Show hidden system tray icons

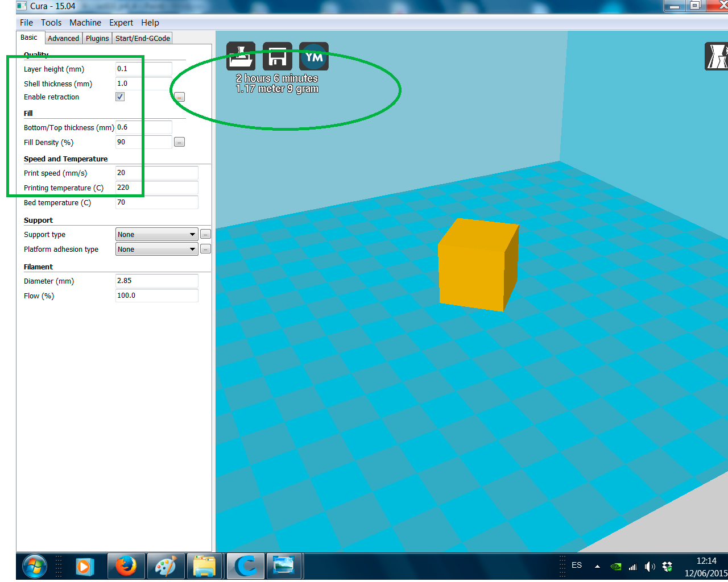[597, 567]
